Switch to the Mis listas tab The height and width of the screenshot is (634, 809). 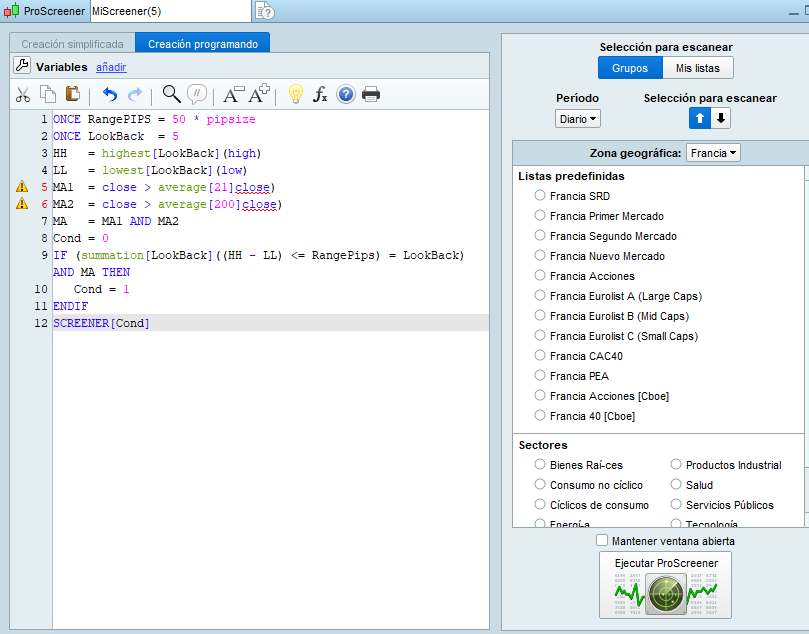click(697, 68)
